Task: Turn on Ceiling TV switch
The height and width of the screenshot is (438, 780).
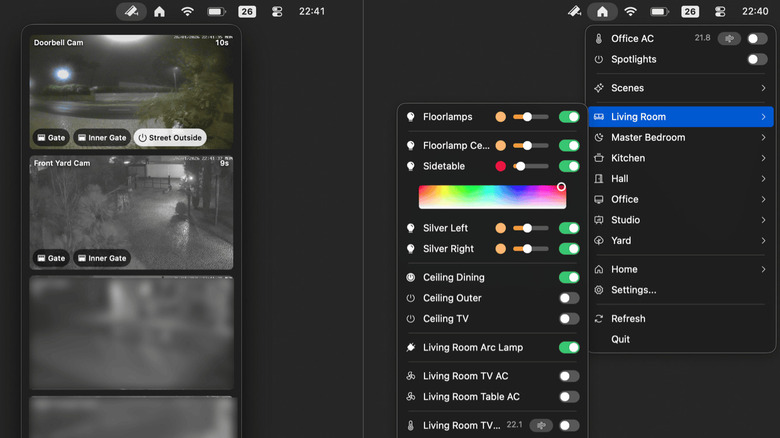Action: point(569,319)
